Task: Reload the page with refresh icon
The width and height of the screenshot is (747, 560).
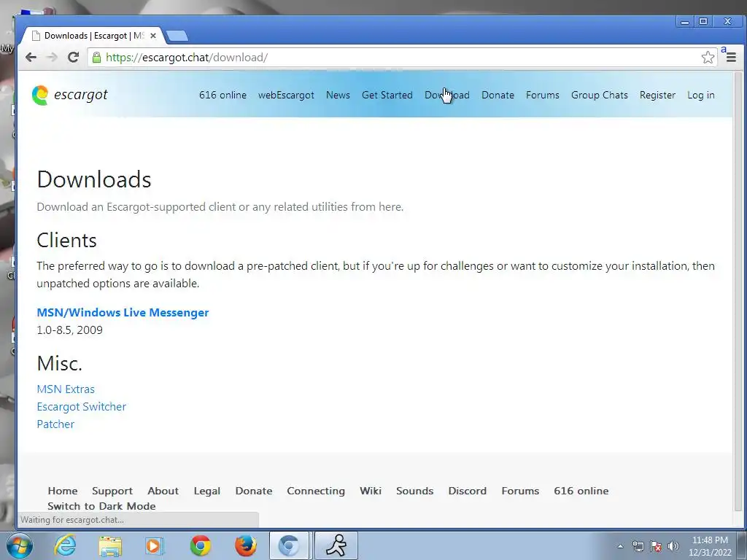Action: click(x=73, y=57)
